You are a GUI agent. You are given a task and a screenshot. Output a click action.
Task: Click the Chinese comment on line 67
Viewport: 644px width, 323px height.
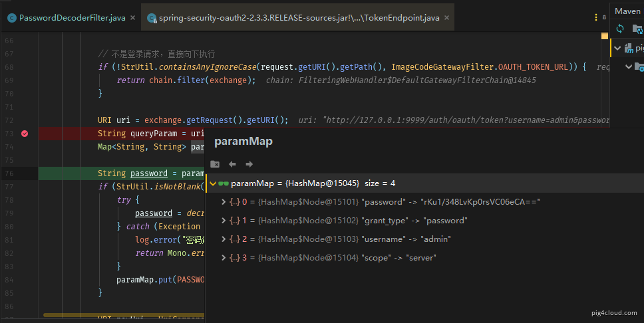[x=156, y=54]
